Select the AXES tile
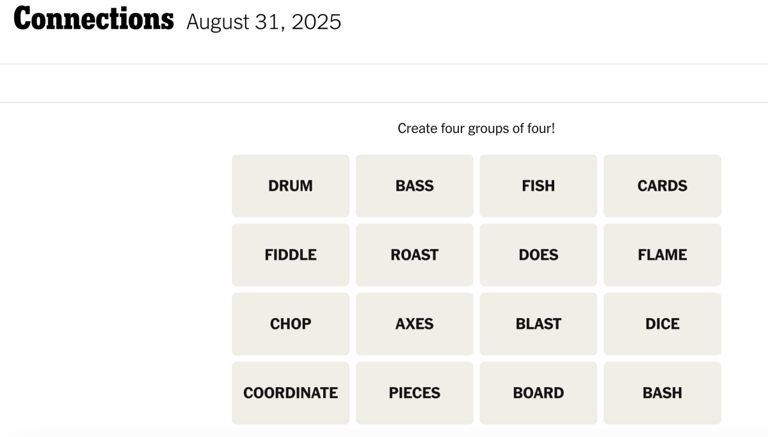 tap(414, 324)
